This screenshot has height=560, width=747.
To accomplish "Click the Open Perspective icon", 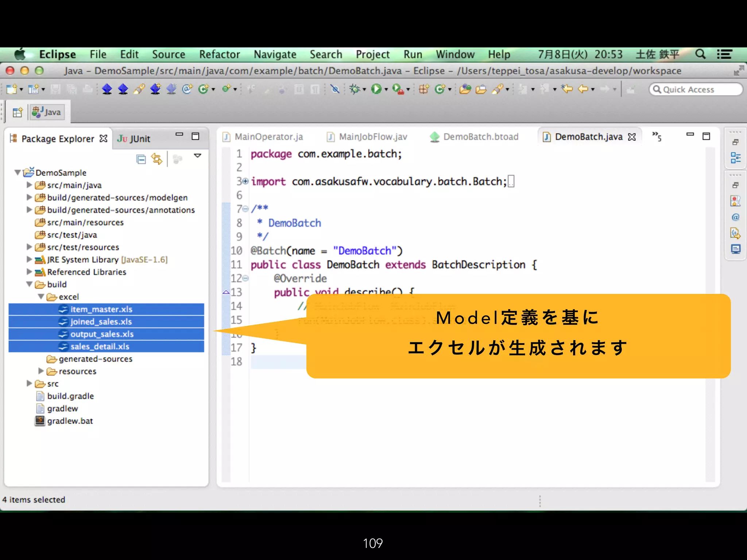I will pos(17,112).
